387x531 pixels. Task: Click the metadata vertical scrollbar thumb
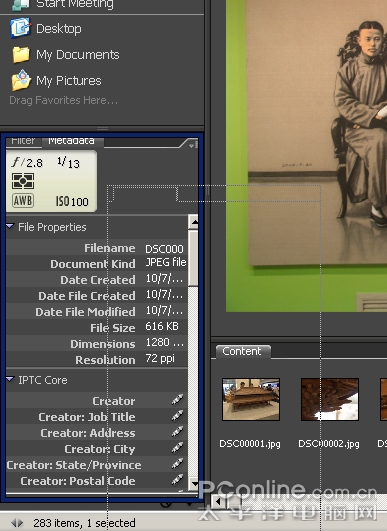click(193, 258)
